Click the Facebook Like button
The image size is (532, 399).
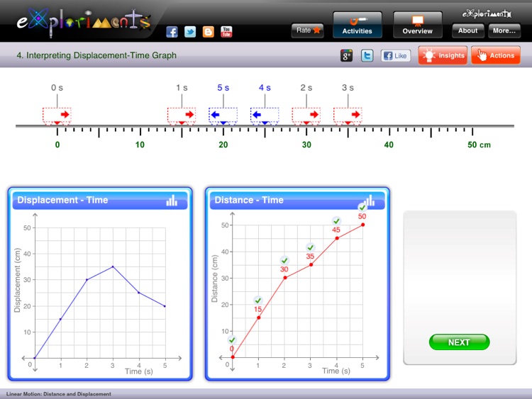396,55
